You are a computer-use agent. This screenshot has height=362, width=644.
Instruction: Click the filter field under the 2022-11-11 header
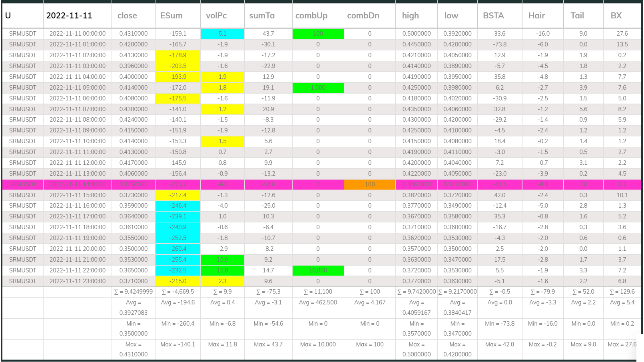coord(76,25)
